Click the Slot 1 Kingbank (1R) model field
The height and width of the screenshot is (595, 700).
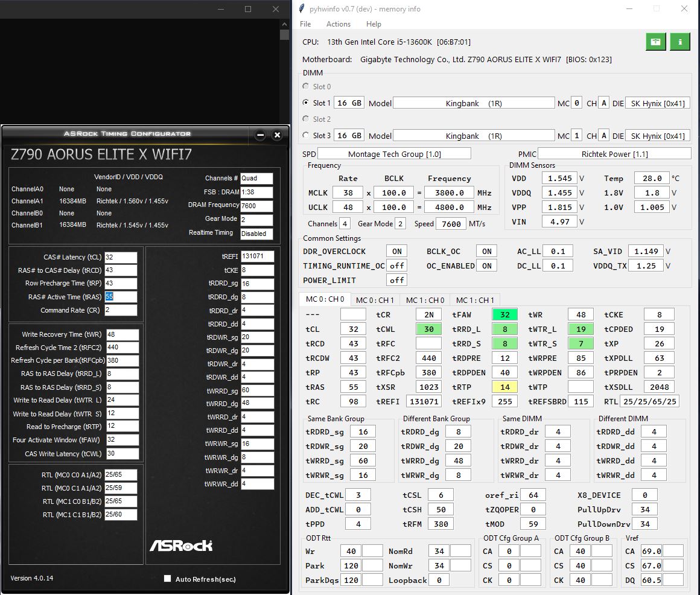(474, 103)
